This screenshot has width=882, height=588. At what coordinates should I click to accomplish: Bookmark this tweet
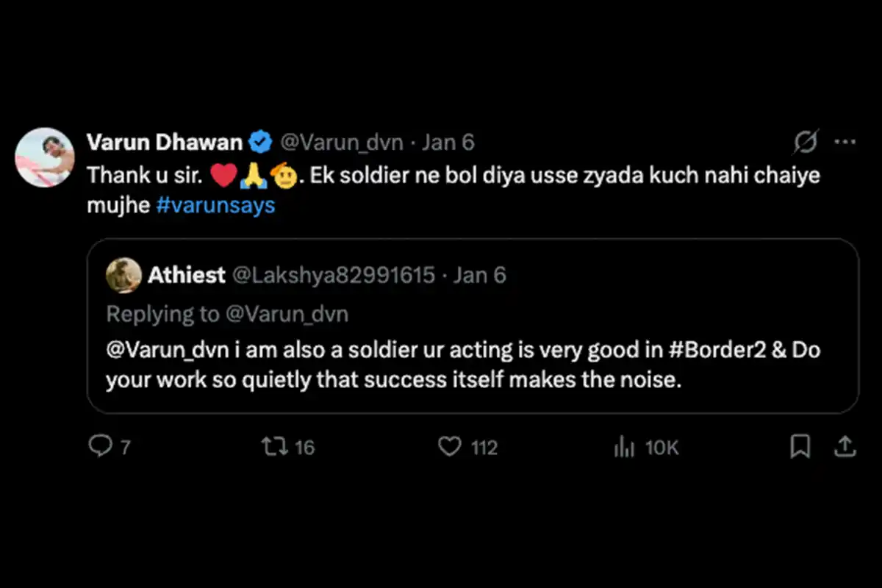click(x=801, y=446)
